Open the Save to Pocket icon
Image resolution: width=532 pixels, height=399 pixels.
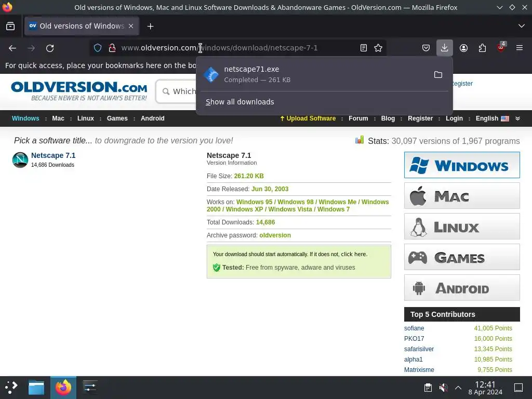click(x=426, y=48)
